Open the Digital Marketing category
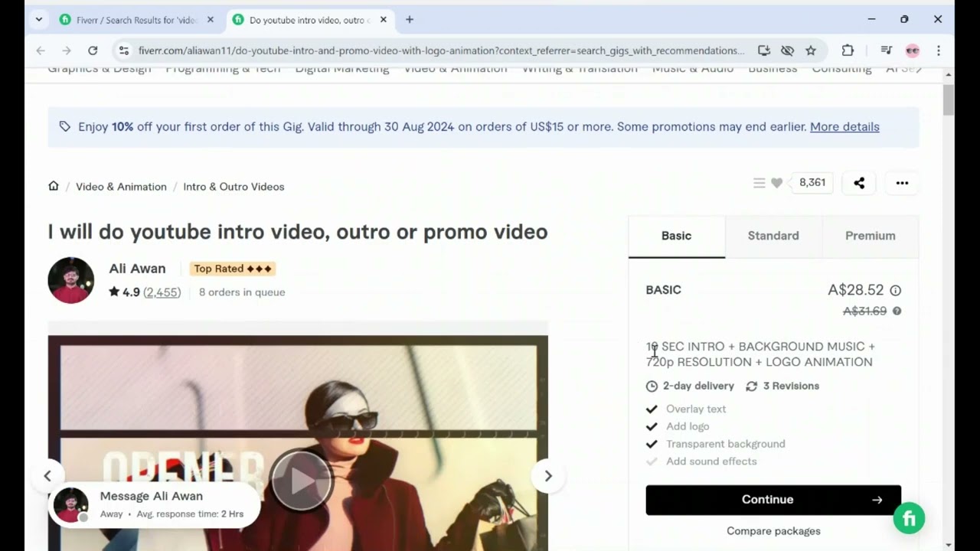Screen dimensions: 980x551 point(342,69)
